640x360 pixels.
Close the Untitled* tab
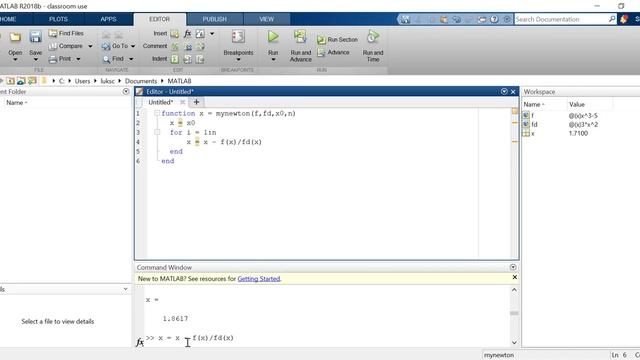click(x=182, y=102)
